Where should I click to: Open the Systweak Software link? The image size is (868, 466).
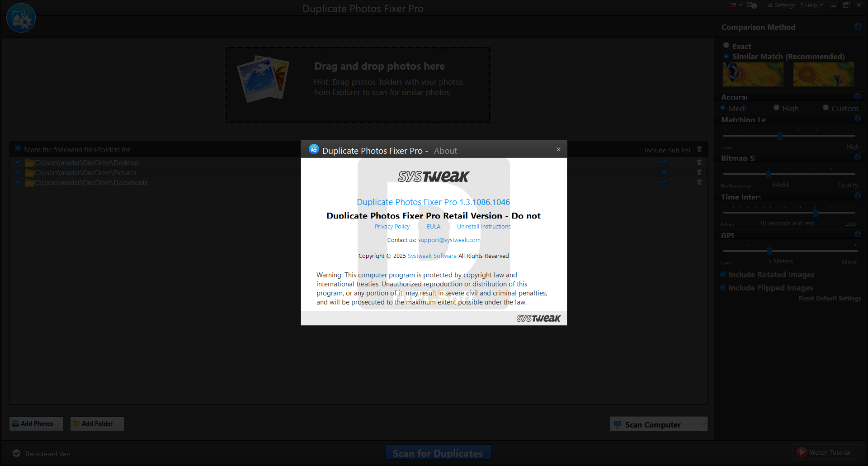432,256
